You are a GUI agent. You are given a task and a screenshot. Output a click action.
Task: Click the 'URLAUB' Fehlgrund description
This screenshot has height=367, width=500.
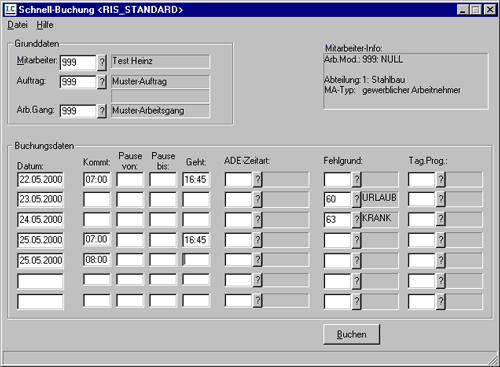[379, 198]
